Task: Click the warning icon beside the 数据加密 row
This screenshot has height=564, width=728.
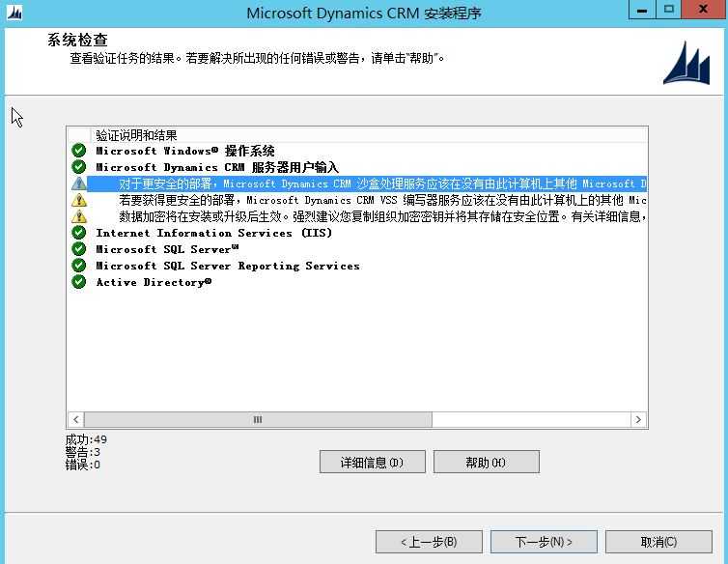Action: coord(79,216)
